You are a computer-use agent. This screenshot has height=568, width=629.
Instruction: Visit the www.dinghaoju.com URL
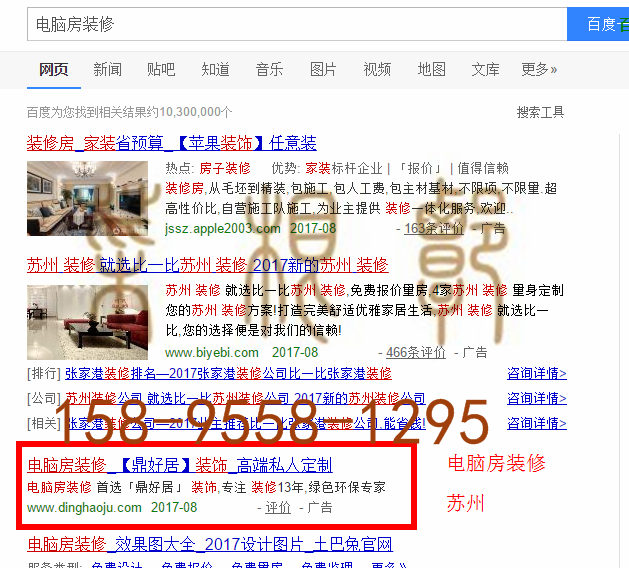click(x=84, y=507)
